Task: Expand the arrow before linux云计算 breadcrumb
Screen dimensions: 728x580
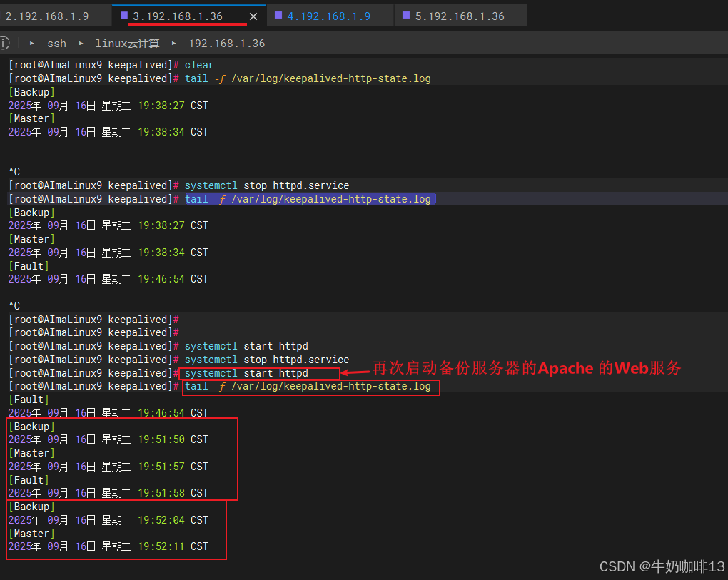Action: coord(81,43)
